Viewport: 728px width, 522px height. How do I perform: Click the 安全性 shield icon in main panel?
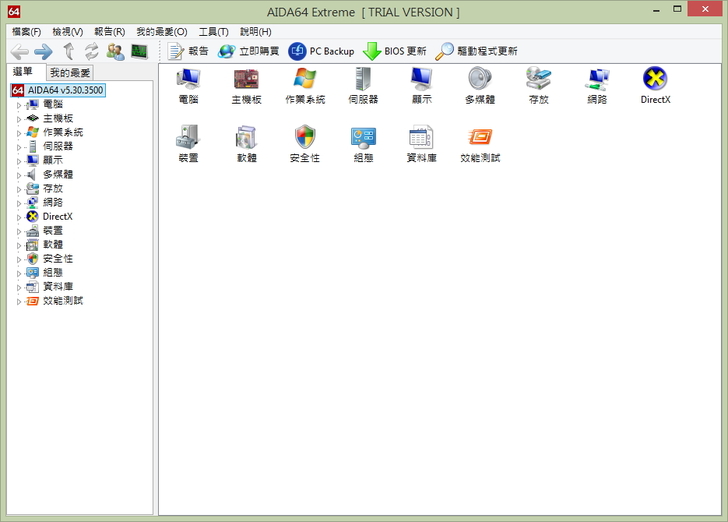[x=305, y=138]
